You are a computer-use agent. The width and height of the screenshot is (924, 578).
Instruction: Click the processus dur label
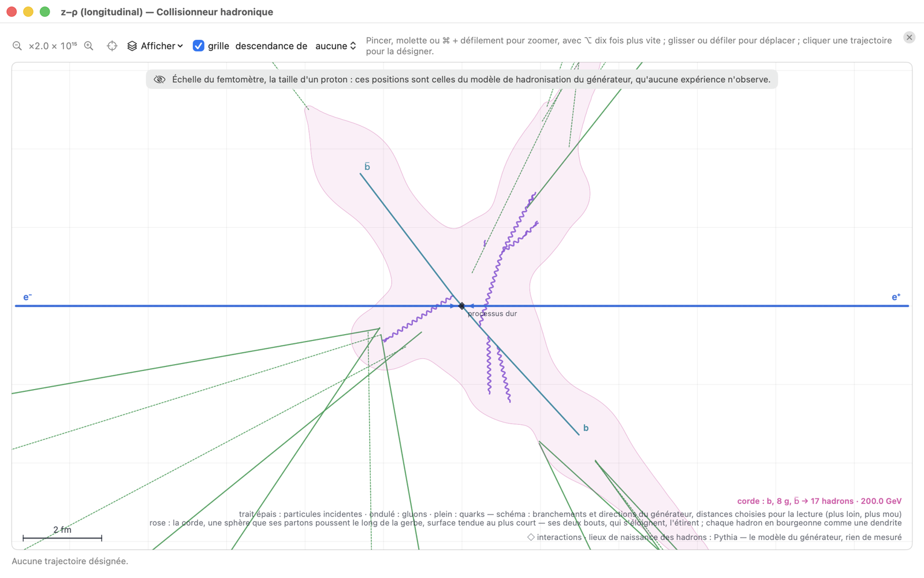pyautogui.click(x=492, y=314)
